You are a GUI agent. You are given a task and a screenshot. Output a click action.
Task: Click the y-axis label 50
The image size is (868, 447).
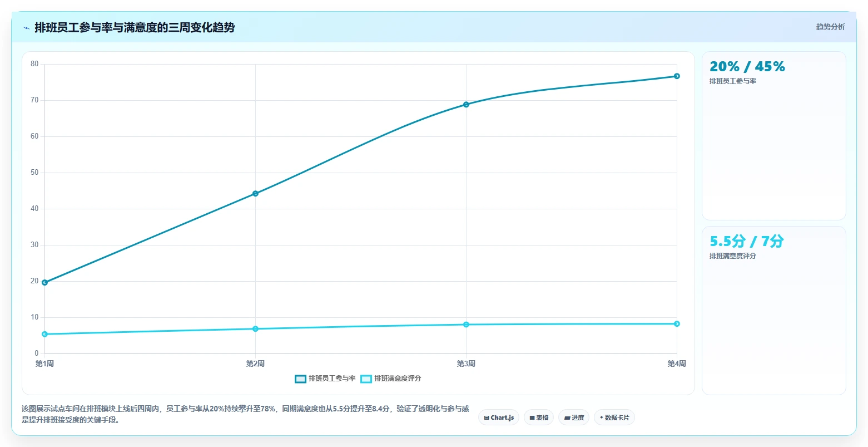[x=34, y=173]
